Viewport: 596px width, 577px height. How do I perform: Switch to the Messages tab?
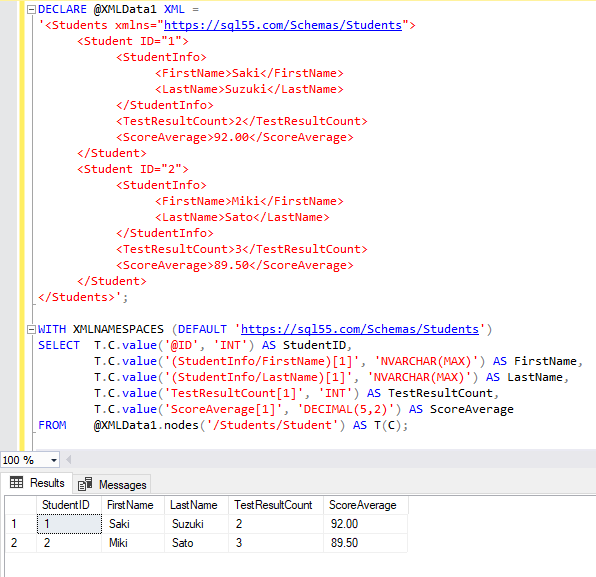pyautogui.click(x=112, y=484)
